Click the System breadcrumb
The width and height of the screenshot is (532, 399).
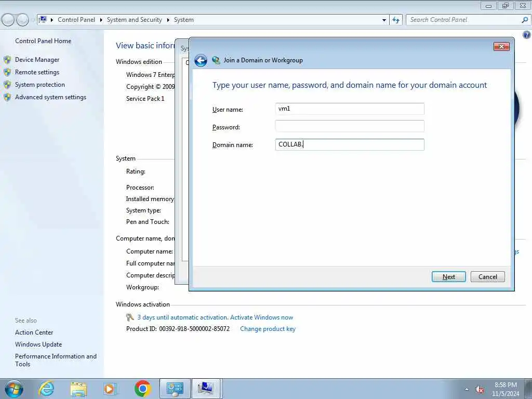183,20
